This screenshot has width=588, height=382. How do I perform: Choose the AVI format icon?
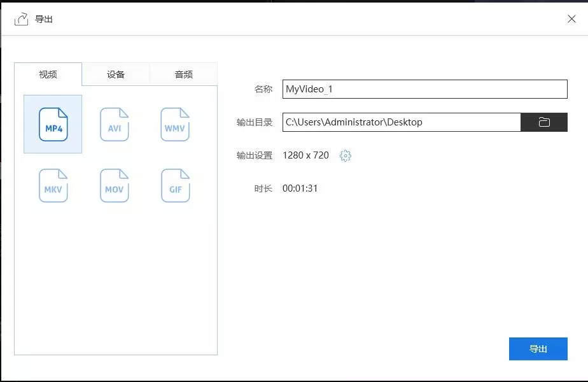pyautogui.click(x=115, y=125)
